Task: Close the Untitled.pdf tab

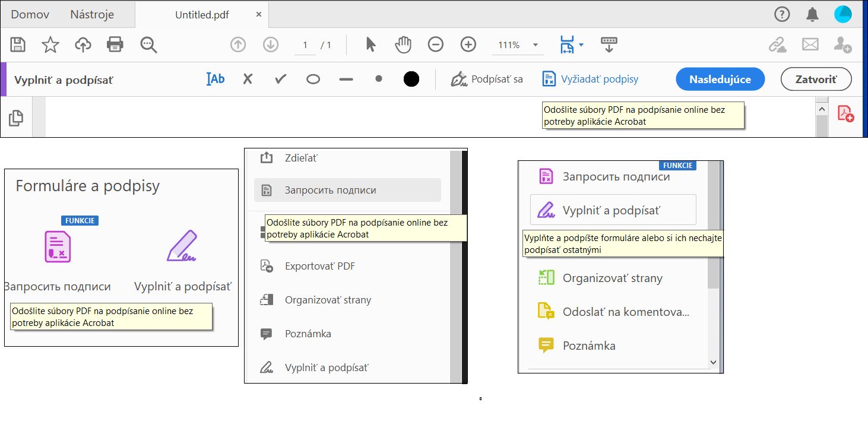Action: (259, 14)
